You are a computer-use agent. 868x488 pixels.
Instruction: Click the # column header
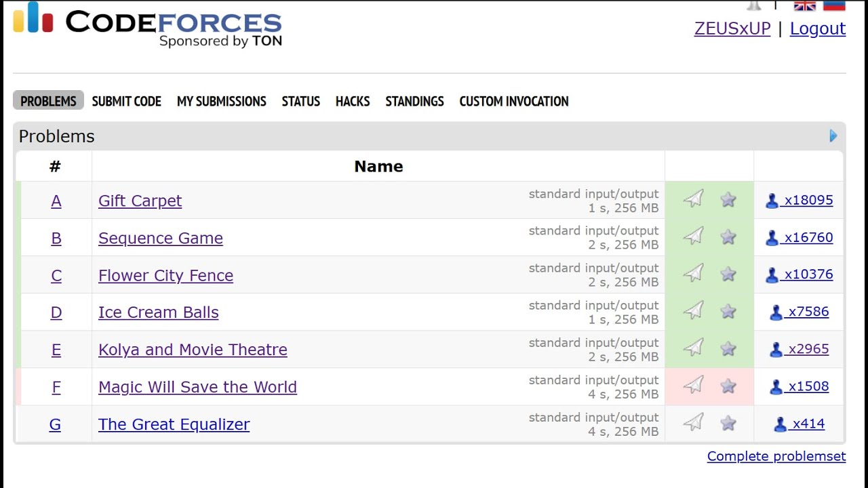point(55,166)
